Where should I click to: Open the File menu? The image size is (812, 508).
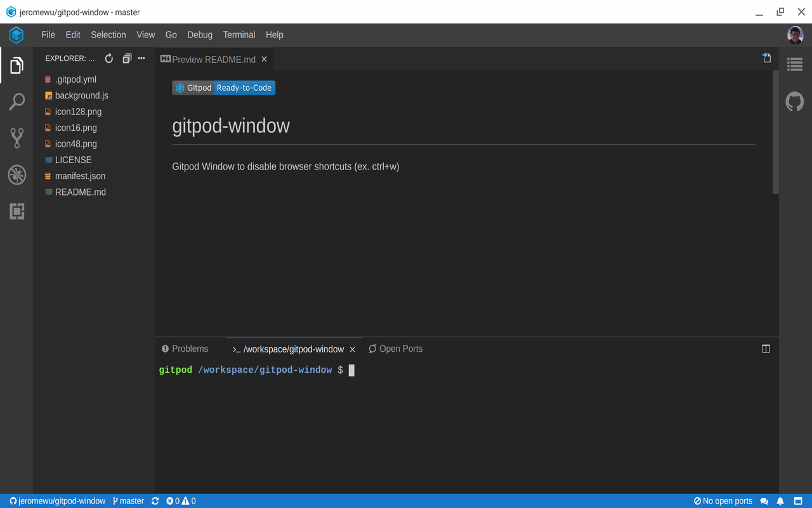coord(48,35)
